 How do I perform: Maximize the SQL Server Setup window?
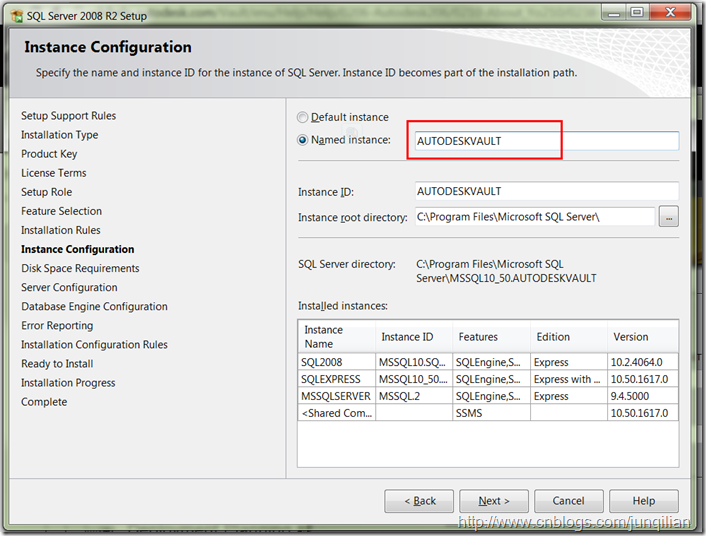point(637,13)
